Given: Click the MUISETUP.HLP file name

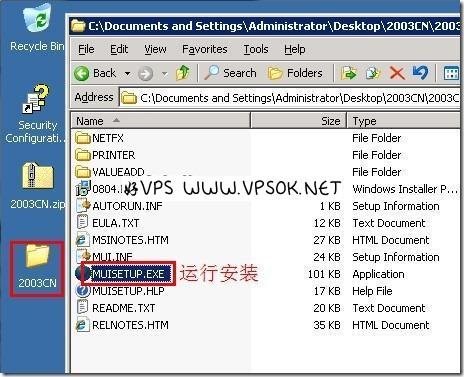Looking at the screenshot, I should (128, 291).
